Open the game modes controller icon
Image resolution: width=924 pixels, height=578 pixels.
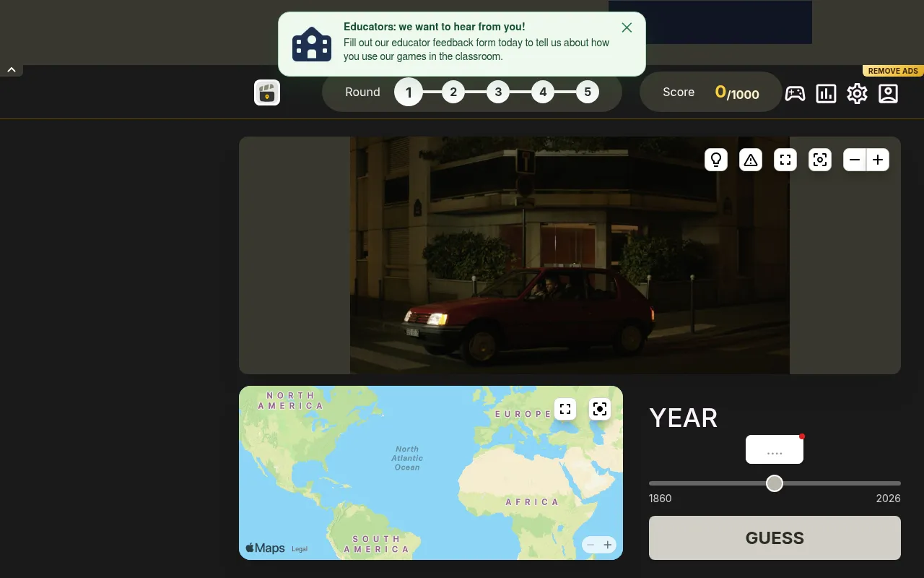coord(795,93)
